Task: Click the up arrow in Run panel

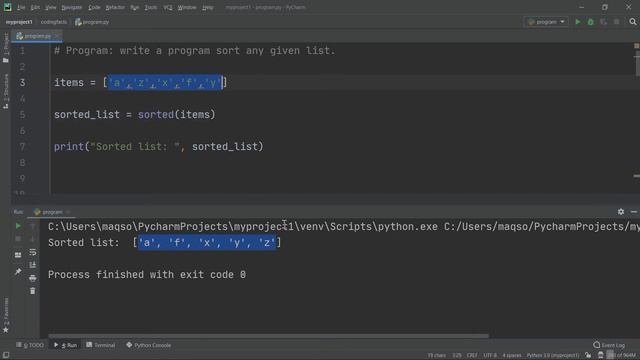Action: tap(33, 225)
